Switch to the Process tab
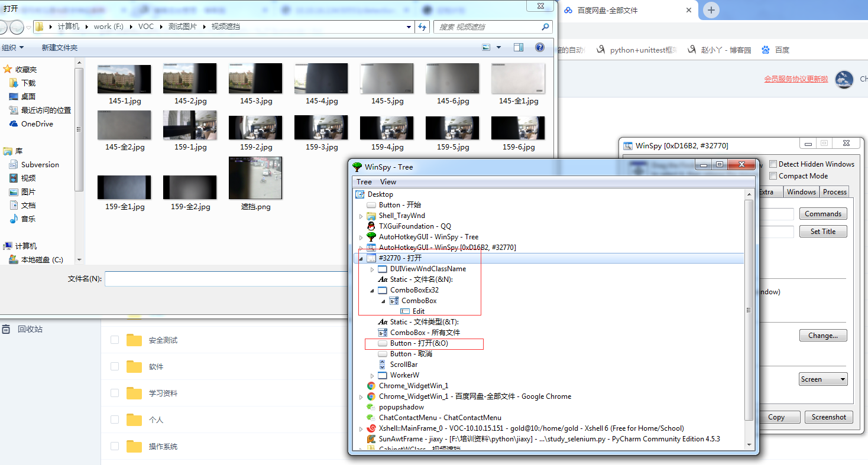Image resolution: width=868 pixels, height=465 pixels. (x=834, y=192)
